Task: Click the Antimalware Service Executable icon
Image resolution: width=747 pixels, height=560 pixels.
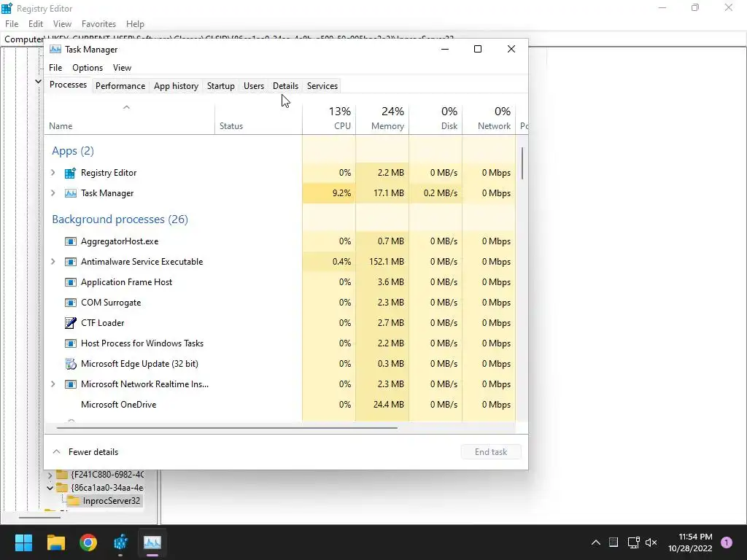Action: [70, 262]
